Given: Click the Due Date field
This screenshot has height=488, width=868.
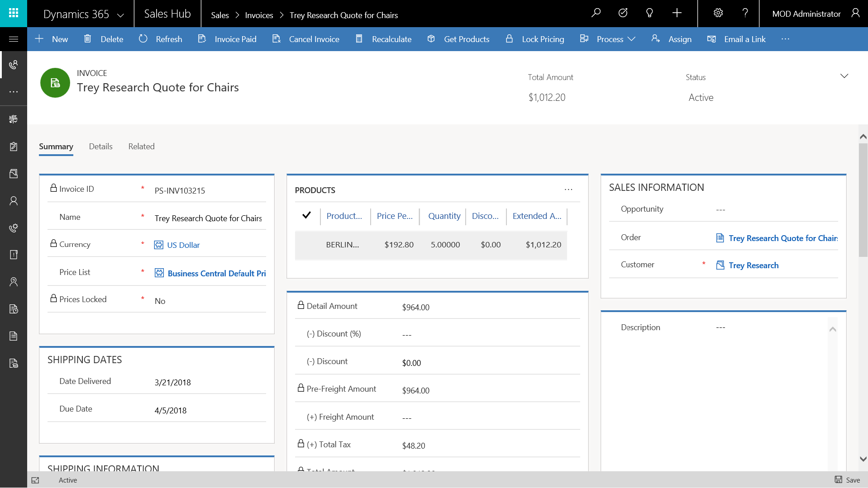Looking at the screenshot, I should click(171, 411).
